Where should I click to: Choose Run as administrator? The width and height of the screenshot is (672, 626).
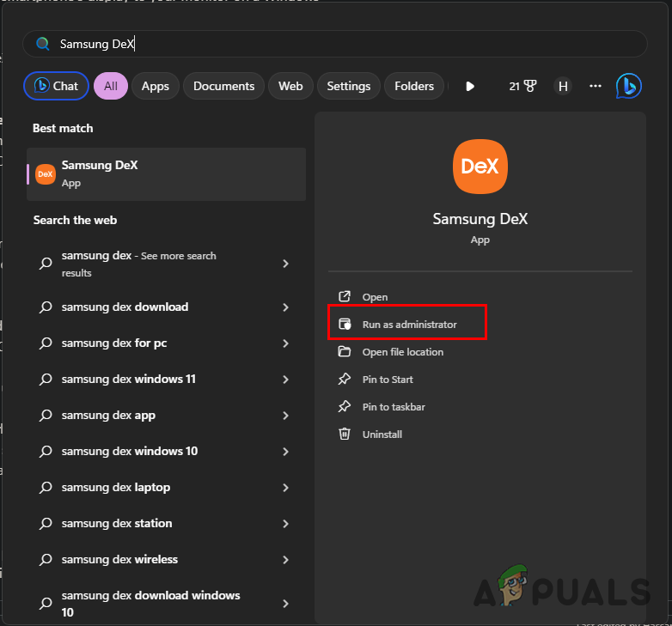(407, 324)
